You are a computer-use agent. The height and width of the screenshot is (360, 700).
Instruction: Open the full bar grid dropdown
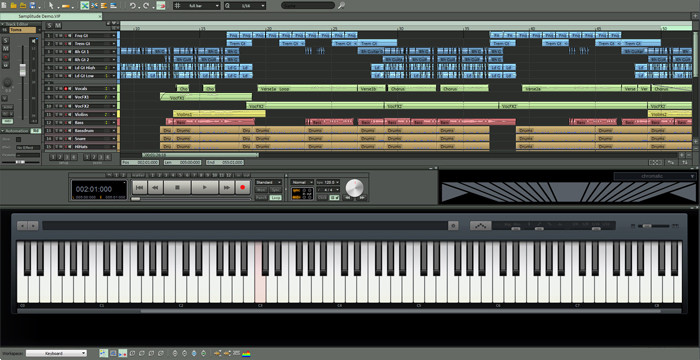196,6
